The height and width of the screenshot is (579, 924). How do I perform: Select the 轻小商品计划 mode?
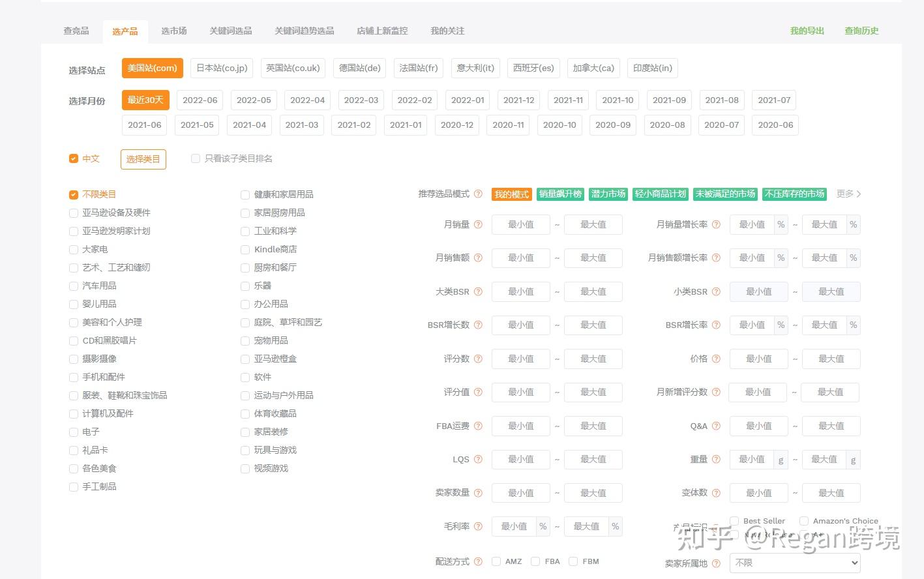661,194
